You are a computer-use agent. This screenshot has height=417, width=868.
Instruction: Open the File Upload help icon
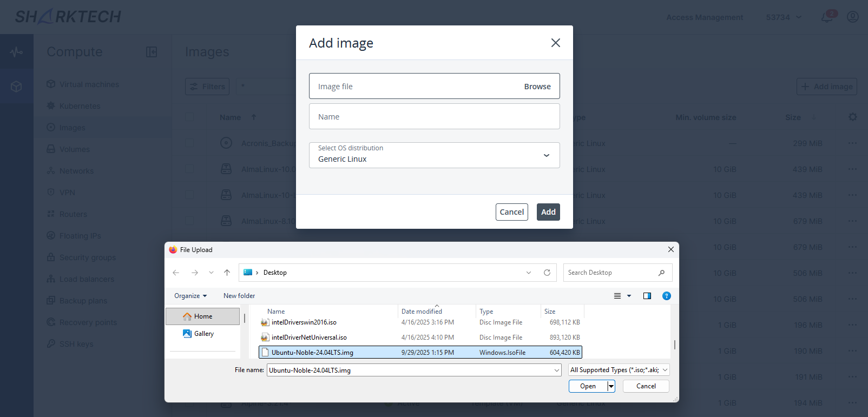[x=667, y=296]
